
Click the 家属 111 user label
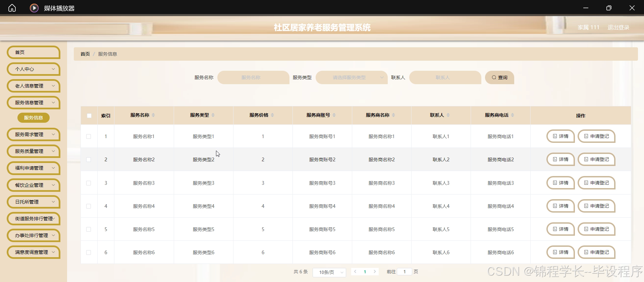tap(588, 27)
